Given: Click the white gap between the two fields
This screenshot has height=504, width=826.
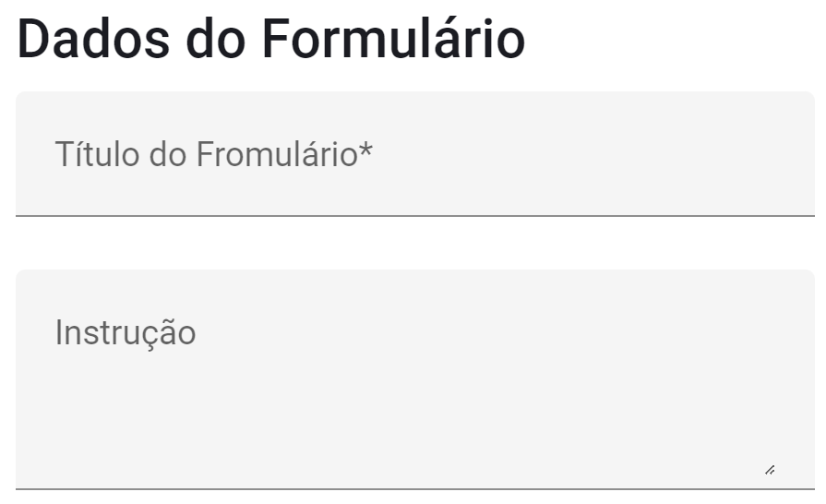Looking at the screenshot, I should 415,243.
